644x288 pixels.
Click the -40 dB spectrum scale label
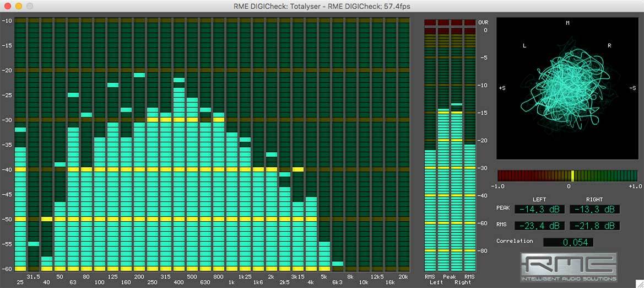pyautogui.click(x=7, y=169)
